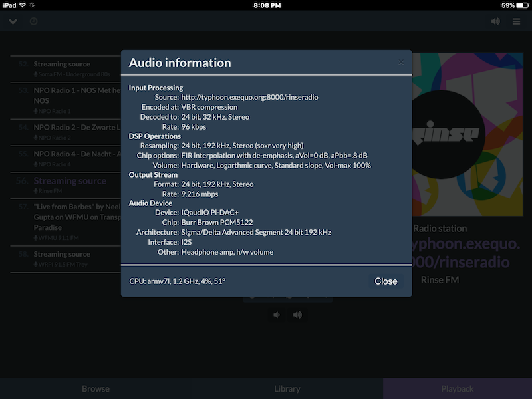This screenshot has height=399, width=532.
Task: Open the clock history icon in the top bar
Action: [34, 21]
